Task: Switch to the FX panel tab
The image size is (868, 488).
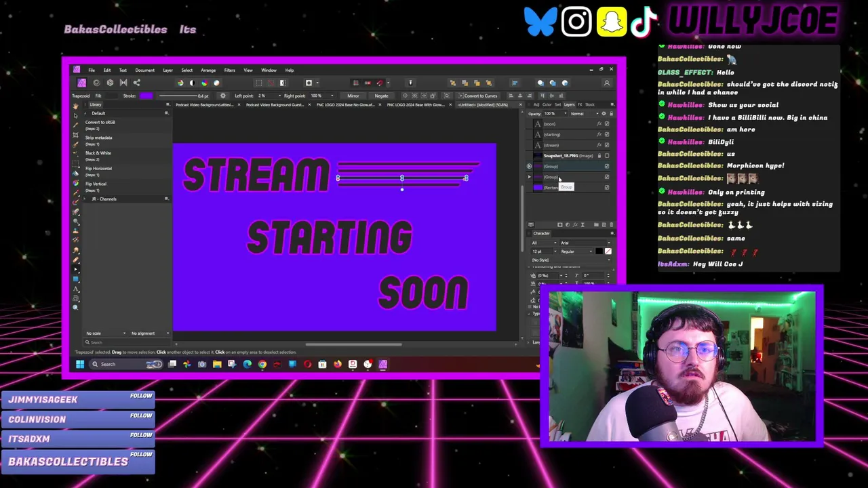Action: click(580, 104)
